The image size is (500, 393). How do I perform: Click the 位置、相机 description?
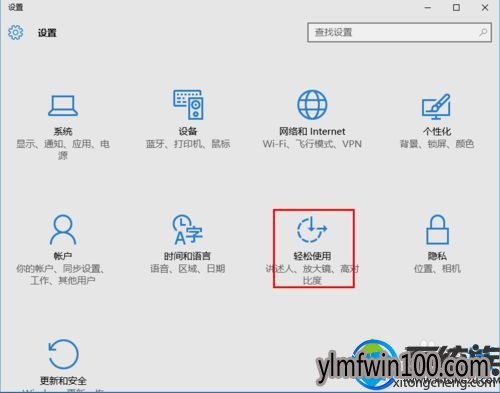click(437, 269)
